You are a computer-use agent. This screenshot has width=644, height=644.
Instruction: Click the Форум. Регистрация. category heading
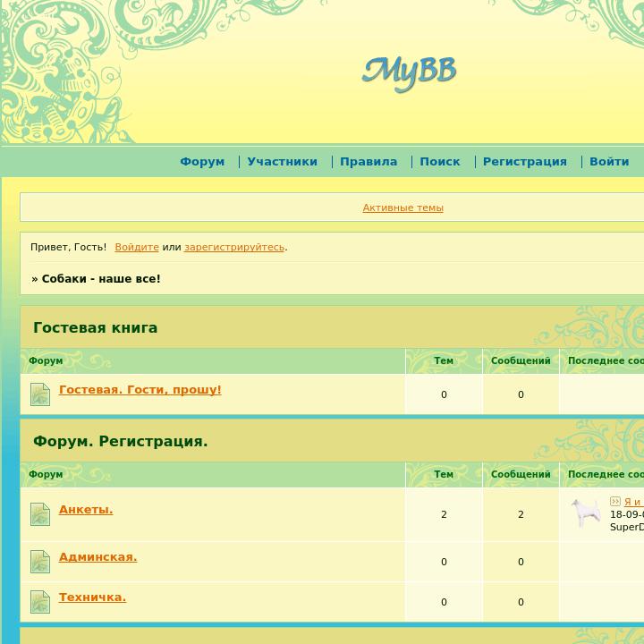121,442
